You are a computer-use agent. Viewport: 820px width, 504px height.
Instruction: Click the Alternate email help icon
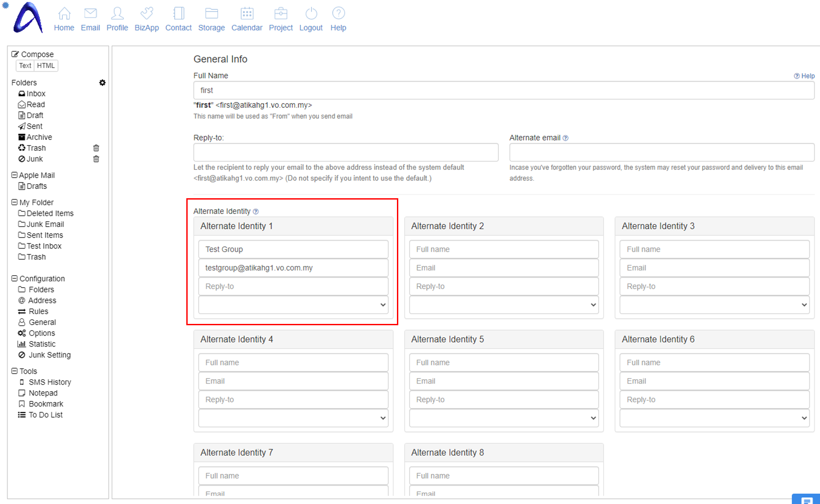[566, 138]
